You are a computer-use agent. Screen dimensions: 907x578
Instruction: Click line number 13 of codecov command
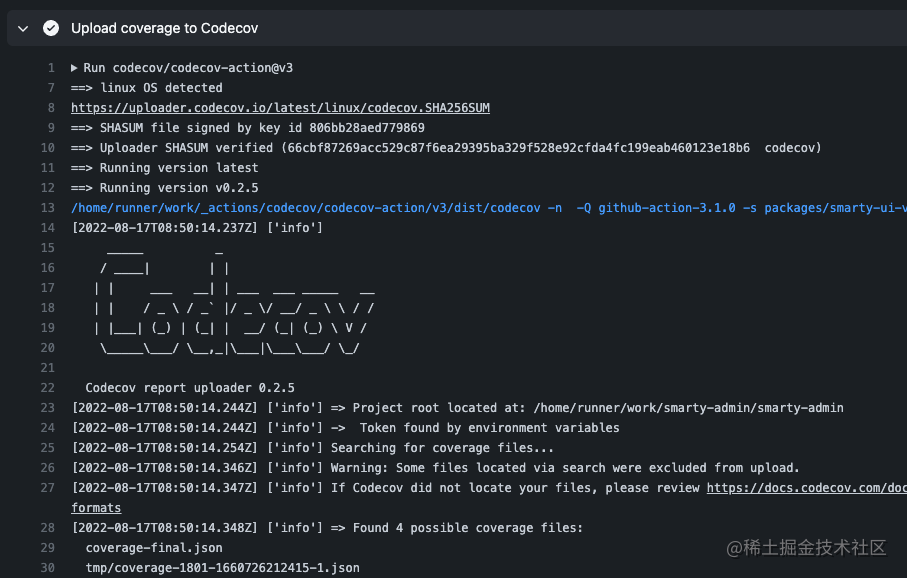pos(47,208)
